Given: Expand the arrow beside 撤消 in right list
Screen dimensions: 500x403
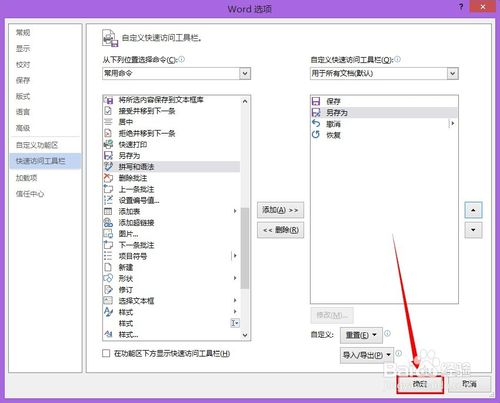Looking at the screenshot, I should coord(452,124).
